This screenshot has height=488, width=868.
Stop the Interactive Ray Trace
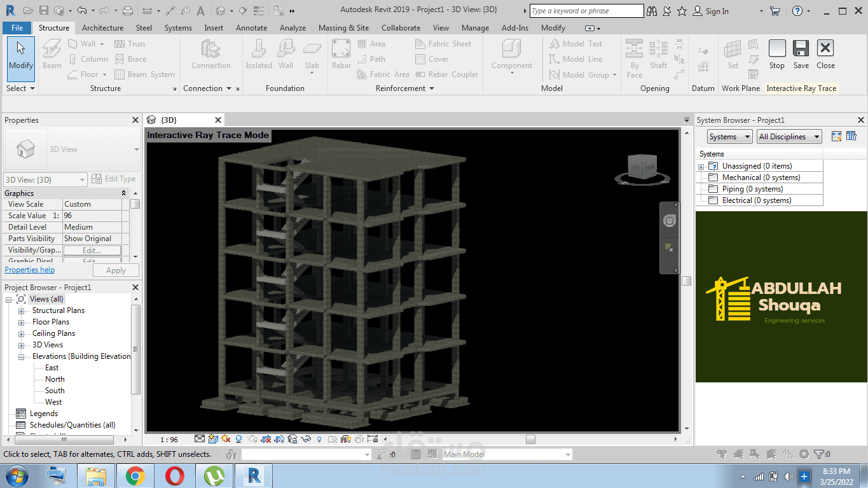click(777, 54)
